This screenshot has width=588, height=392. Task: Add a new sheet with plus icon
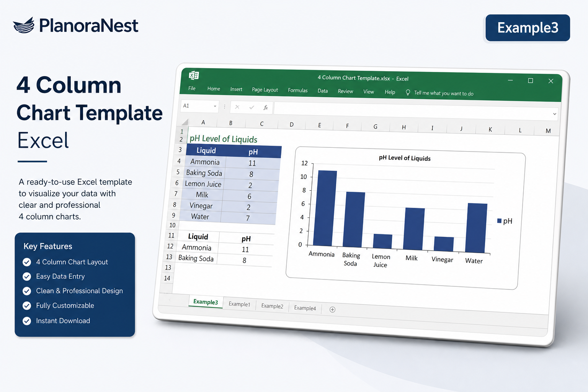(332, 309)
